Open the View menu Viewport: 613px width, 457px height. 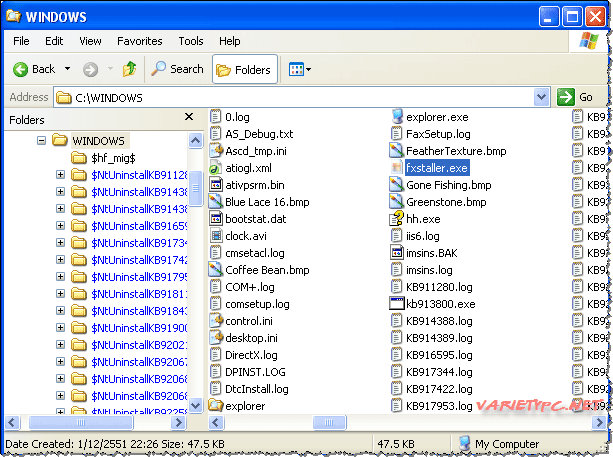(90, 41)
